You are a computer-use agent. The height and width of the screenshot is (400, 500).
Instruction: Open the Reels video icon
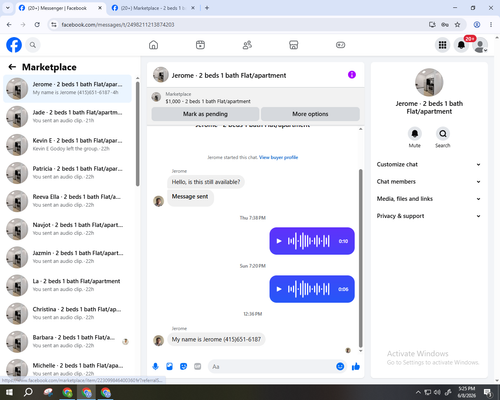(200, 45)
